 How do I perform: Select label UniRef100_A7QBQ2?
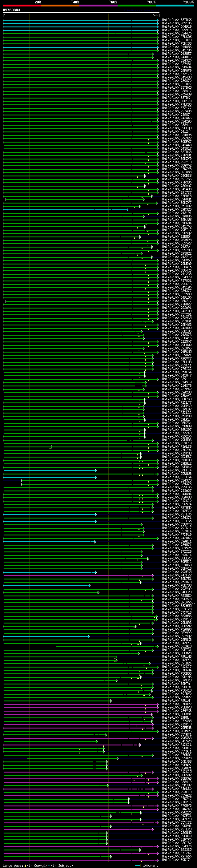click(177, 755)
